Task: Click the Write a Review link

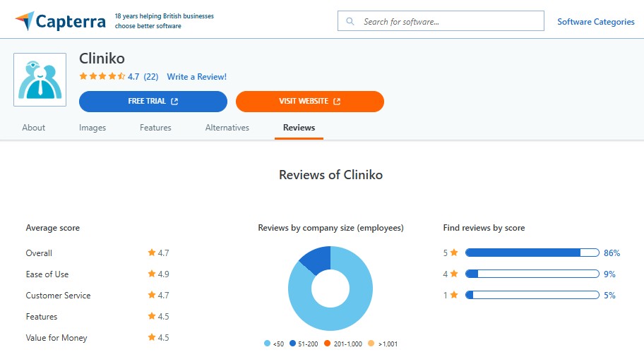Action: click(x=196, y=77)
